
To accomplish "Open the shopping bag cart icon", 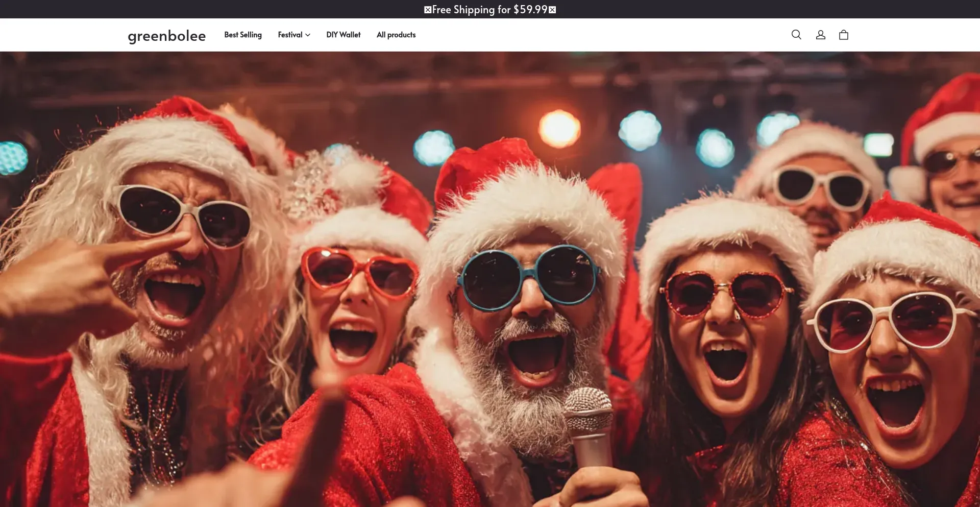I will pos(844,35).
